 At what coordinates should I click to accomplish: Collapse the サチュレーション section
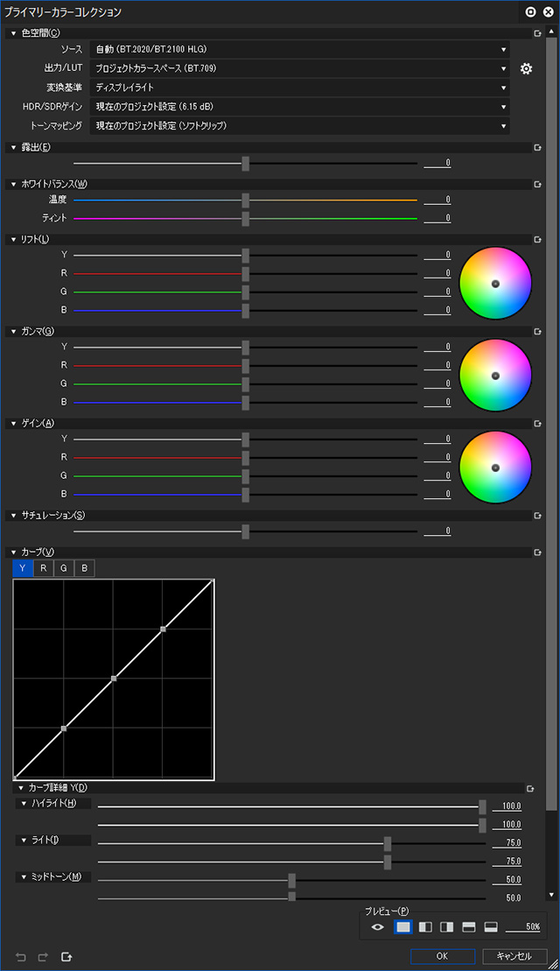coord(14,516)
